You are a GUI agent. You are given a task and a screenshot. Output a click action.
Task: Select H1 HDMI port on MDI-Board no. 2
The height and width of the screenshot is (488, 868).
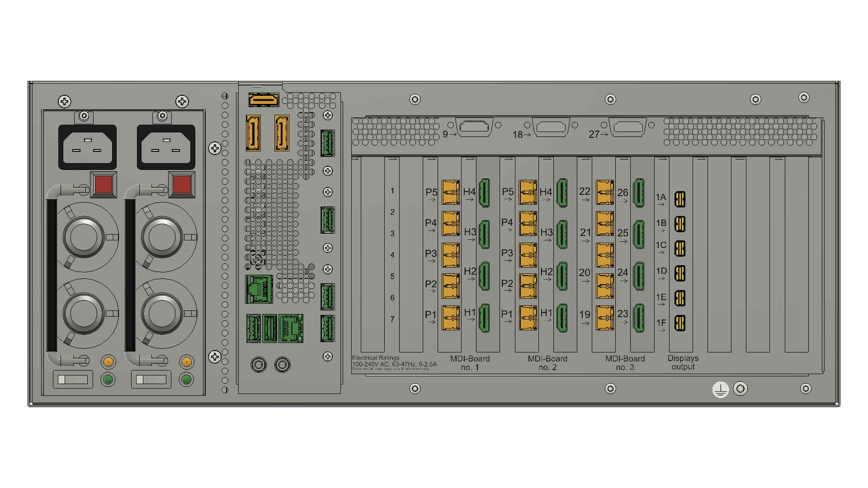pos(562,318)
